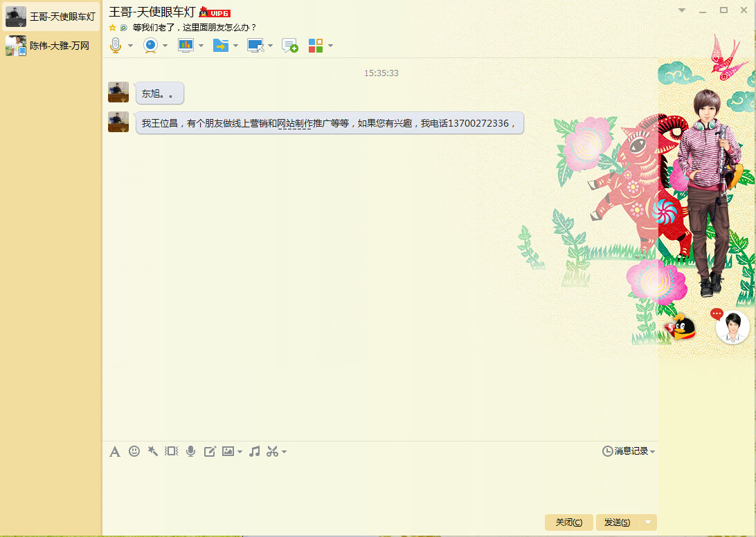Click the magic emoticon wand icon
The width and height of the screenshot is (756, 537).
click(153, 451)
